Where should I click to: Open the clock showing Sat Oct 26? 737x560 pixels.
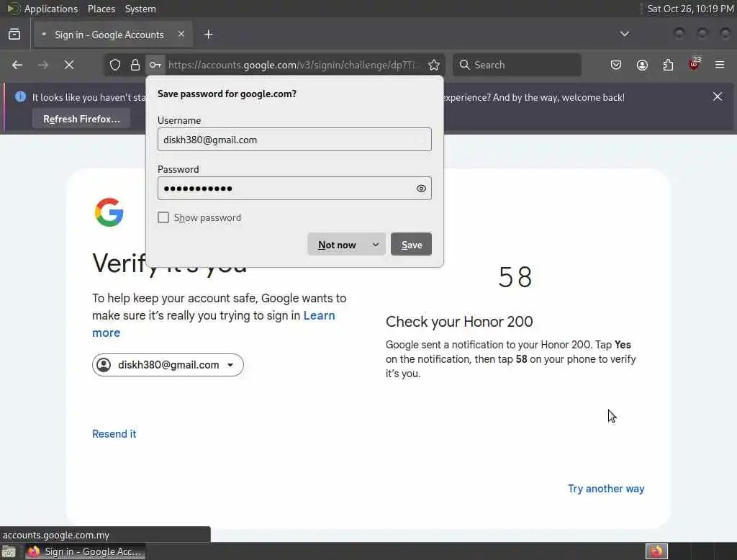(x=690, y=9)
